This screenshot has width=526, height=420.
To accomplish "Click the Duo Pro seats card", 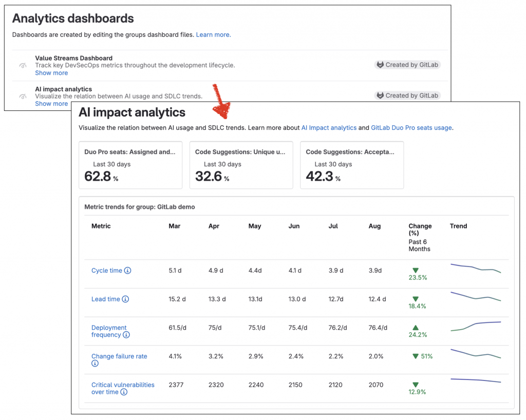I will [x=130, y=165].
